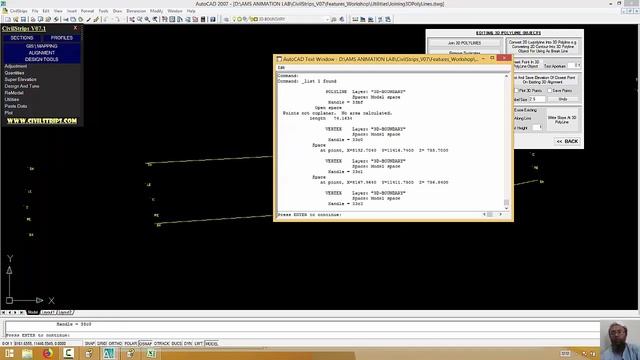Image resolution: width=640 pixels, height=360 pixels.
Task: Open File Explorer from the taskbar
Action: (x=27, y=353)
